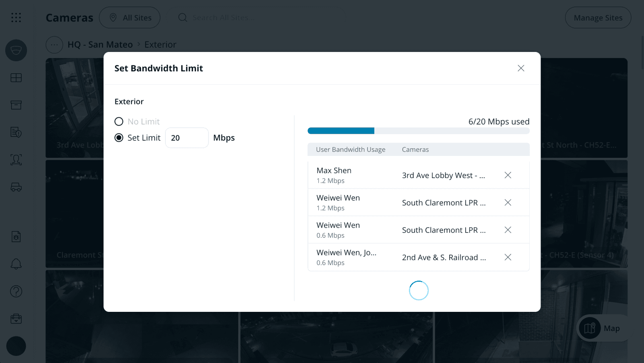The width and height of the screenshot is (644, 363).
Task: Remove Max Shen's 3rd Ave Lobby West stream
Action: (x=508, y=175)
